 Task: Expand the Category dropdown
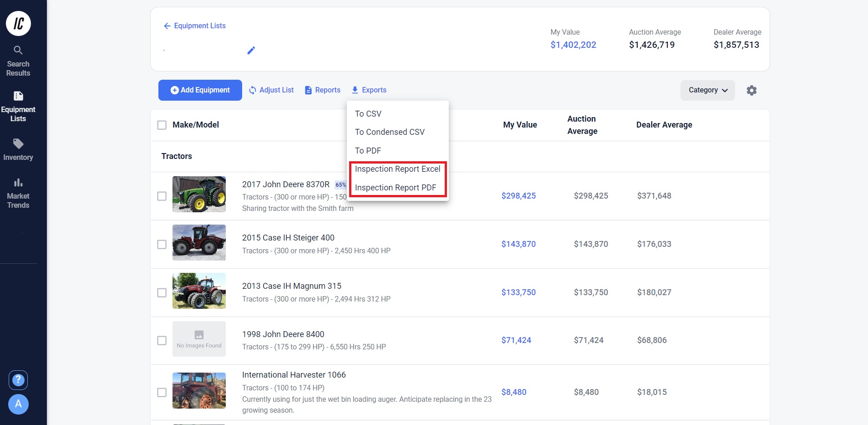click(708, 90)
